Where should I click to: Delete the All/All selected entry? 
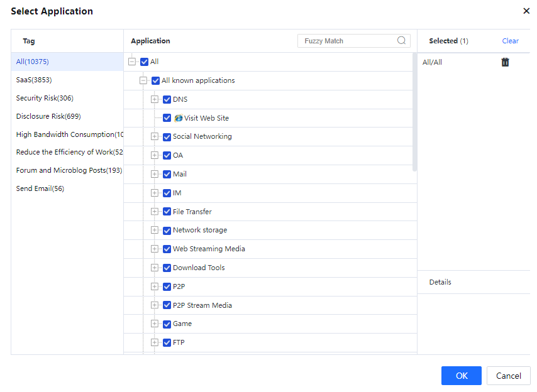505,62
